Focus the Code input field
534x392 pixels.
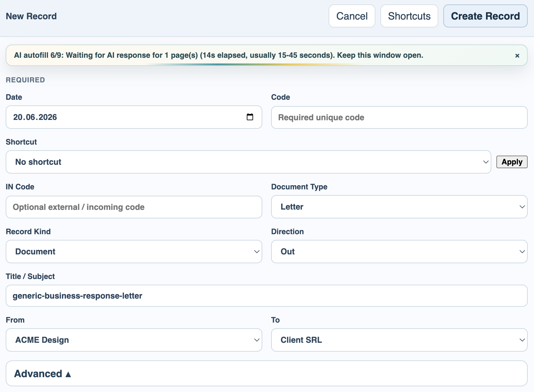(x=399, y=117)
